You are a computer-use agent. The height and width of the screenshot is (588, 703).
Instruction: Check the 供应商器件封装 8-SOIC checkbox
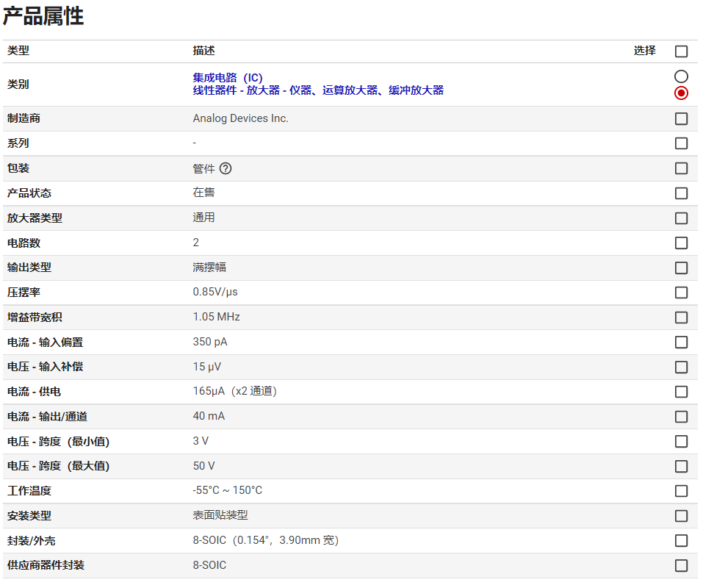click(x=681, y=565)
